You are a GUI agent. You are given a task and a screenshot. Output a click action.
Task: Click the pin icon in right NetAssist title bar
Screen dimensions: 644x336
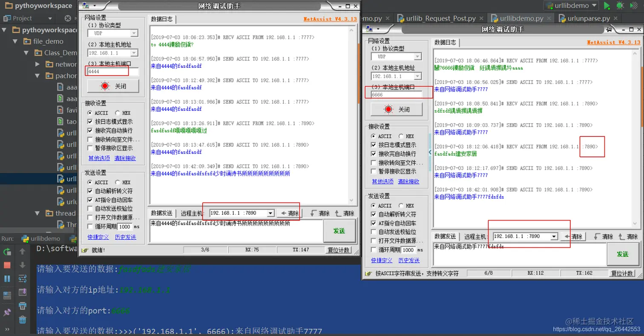point(609,29)
